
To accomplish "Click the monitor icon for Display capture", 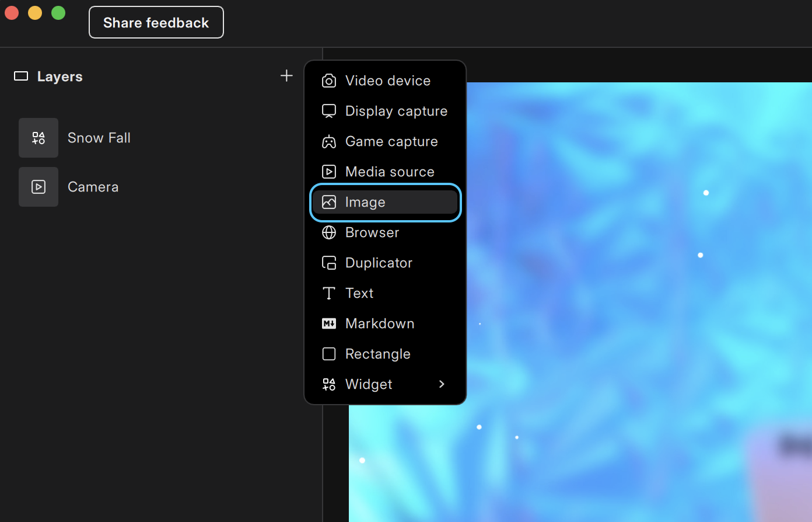I will click(x=329, y=111).
